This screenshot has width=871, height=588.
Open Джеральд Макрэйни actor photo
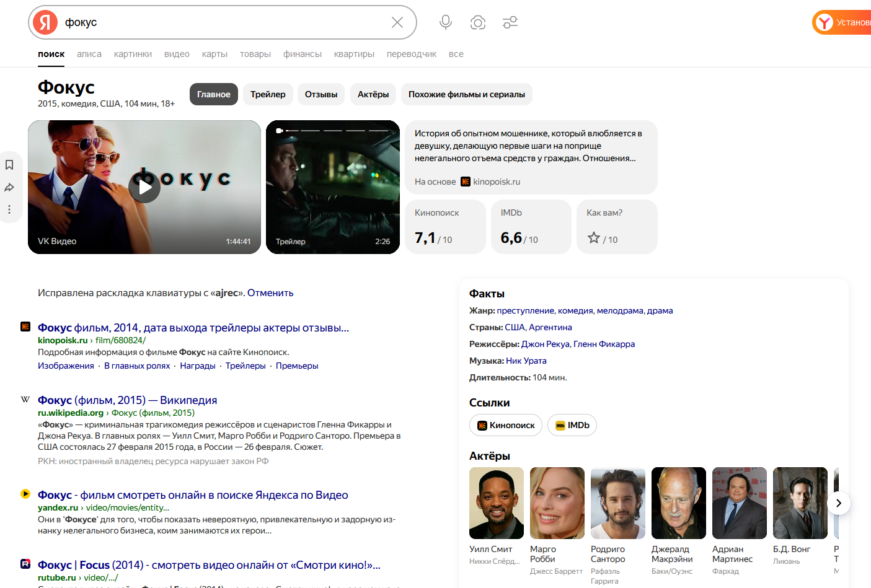(x=679, y=503)
